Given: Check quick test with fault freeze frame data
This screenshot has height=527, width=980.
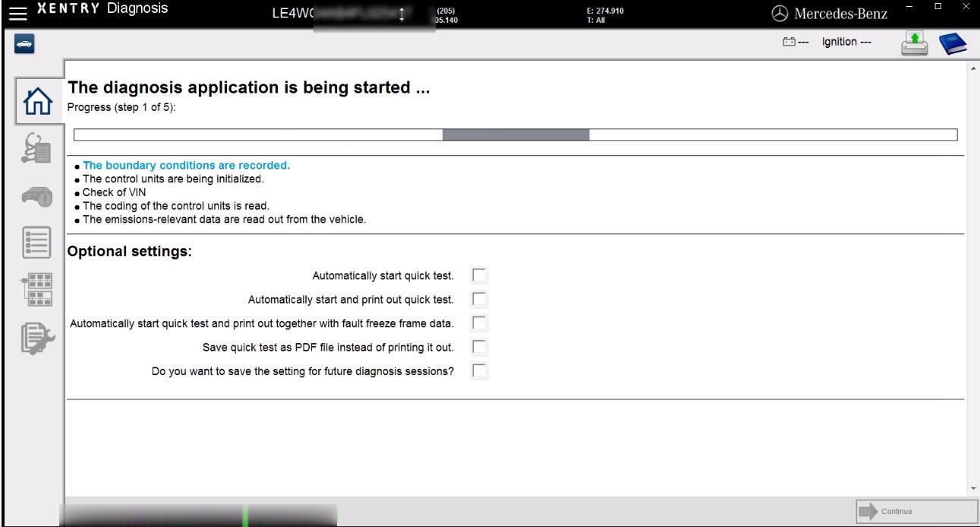Looking at the screenshot, I should pyautogui.click(x=479, y=323).
